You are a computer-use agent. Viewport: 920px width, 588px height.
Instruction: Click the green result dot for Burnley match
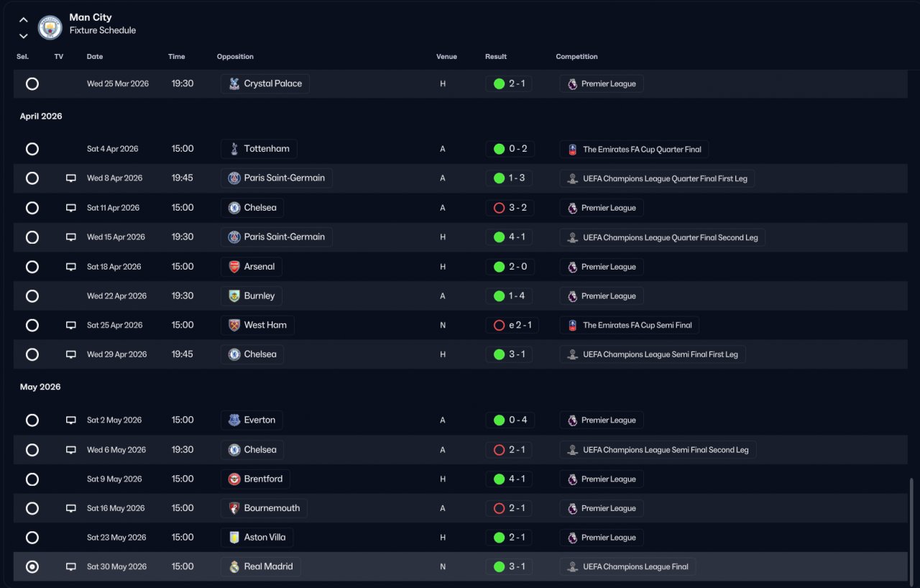click(x=499, y=295)
